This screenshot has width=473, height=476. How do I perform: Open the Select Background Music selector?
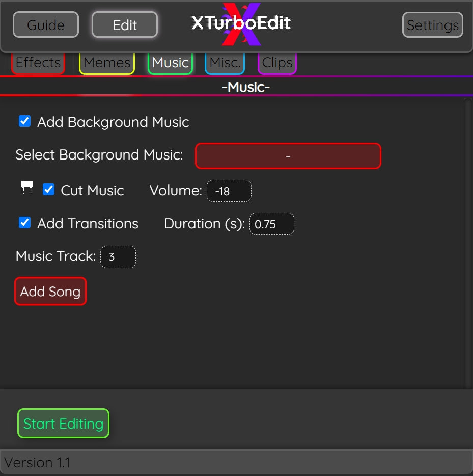click(288, 155)
